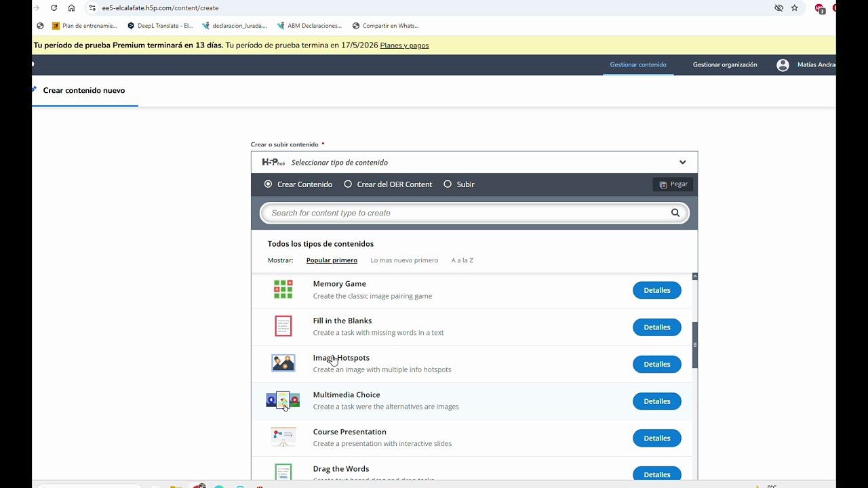
Task: Go to browser home icon
Action: tap(71, 8)
